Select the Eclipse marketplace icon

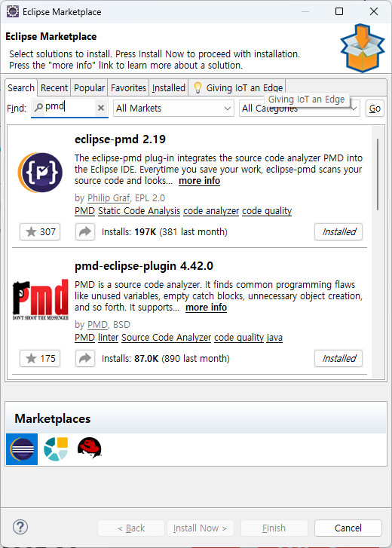pyautogui.click(x=22, y=449)
